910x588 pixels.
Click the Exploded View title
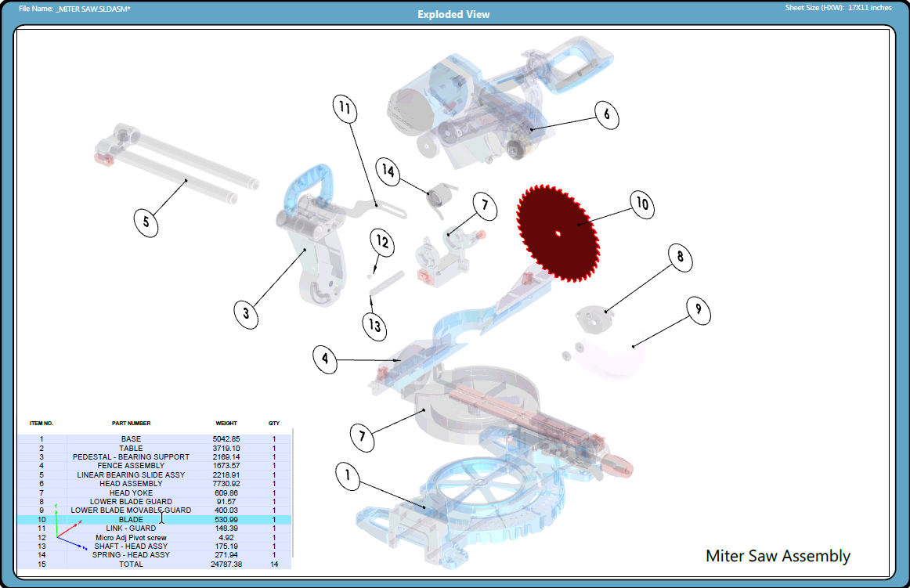pos(454,15)
